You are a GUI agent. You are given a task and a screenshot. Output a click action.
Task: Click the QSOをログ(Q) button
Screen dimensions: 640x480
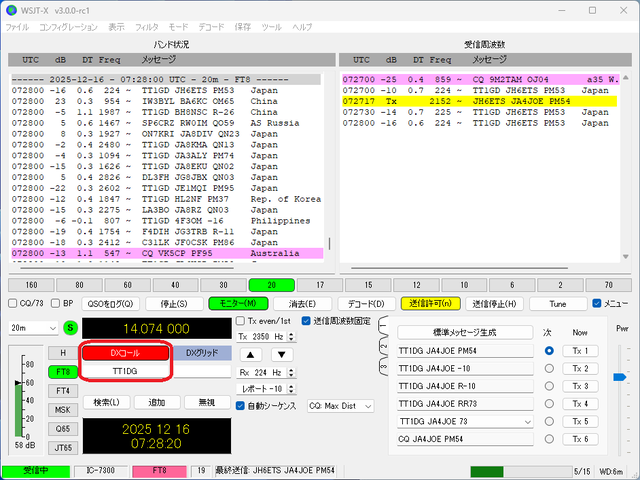click(x=110, y=304)
